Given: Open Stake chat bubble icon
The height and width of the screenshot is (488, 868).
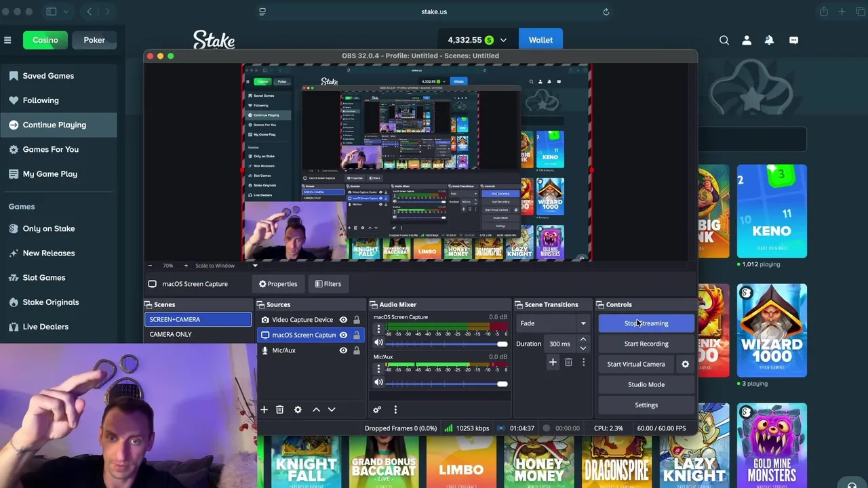Looking at the screenshot, I should pyautogui.click(x=793, y=40).
